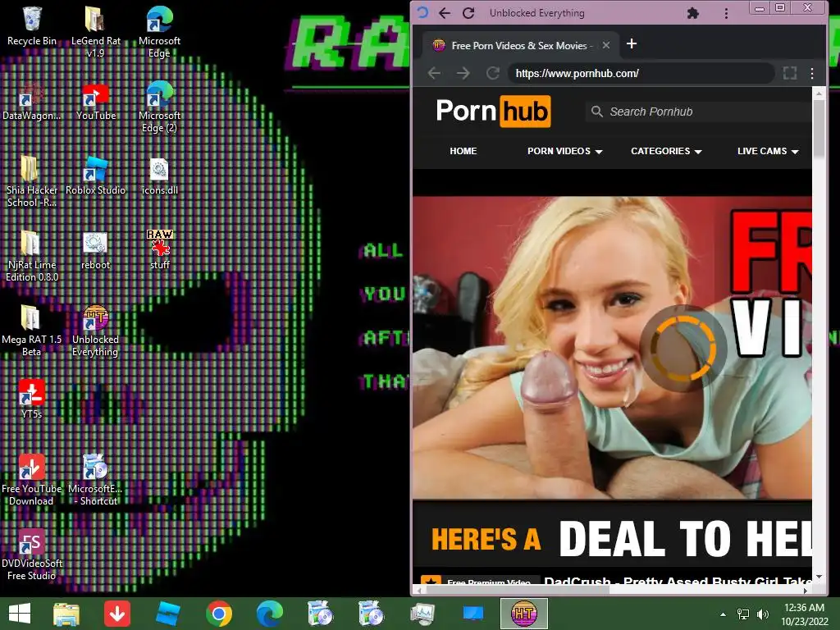The width and height of the screenshot is (840, 630).
Task: Select the YT5s desktop shortcut
Action: coord(32,399)
